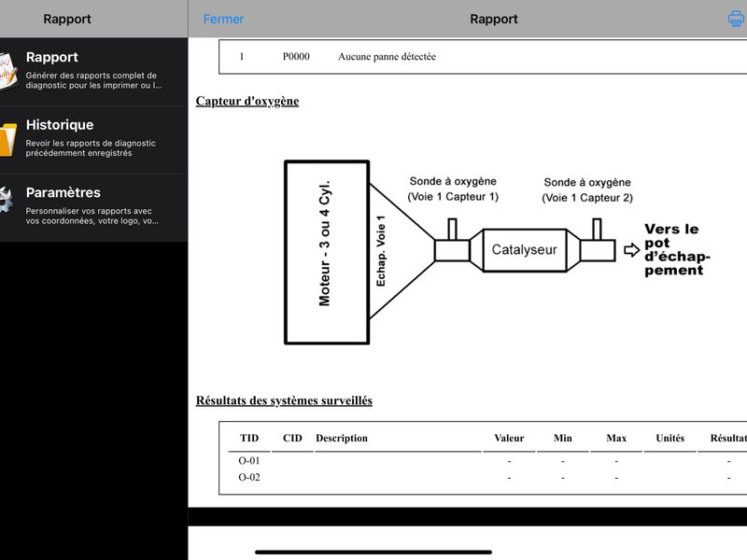Tap the exhaust direction arrow in diagram
This screenshot has width=747, height=560.
632,250
